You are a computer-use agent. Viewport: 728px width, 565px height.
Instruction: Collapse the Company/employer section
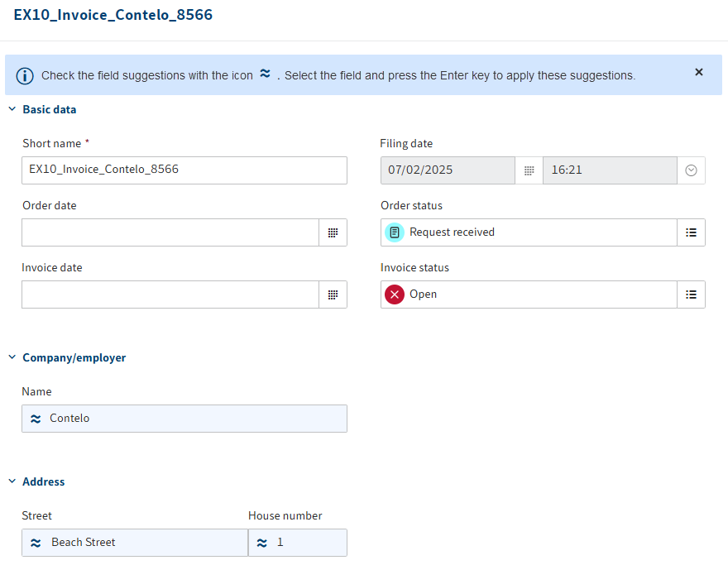[x=12, y=357]
